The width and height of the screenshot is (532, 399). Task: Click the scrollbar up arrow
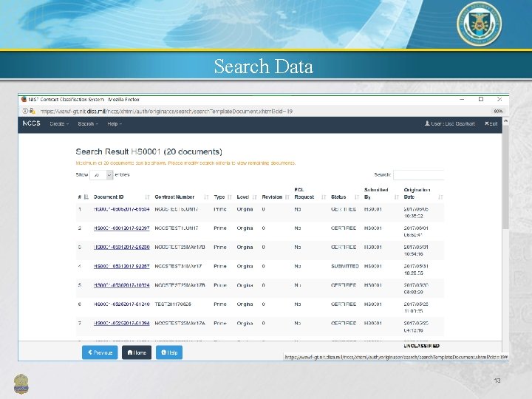pos(505,120)
